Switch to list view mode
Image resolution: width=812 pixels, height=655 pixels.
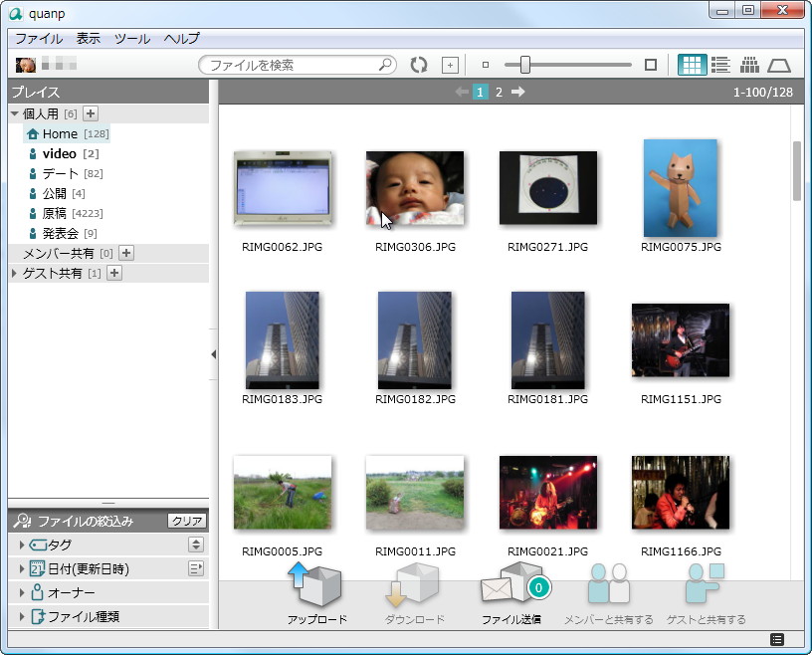tap(719, 65)
